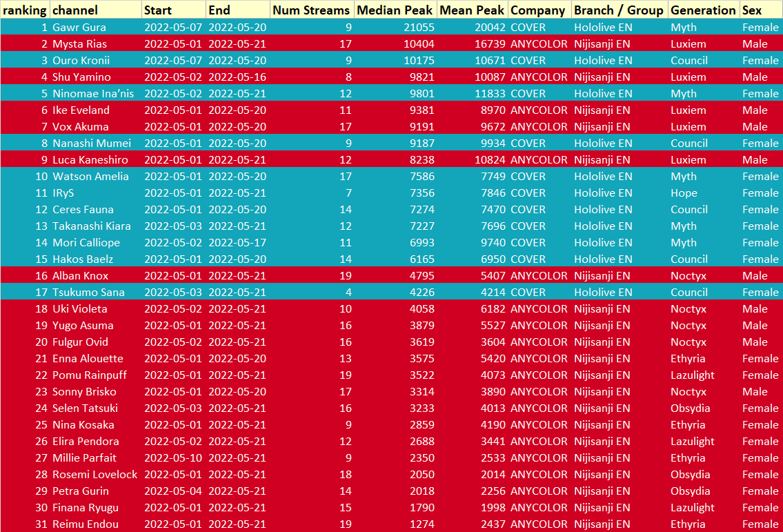
Task: Select the 'Gawr Gura' channel cell
Action: pyautogui.click(x=95, y=28)
